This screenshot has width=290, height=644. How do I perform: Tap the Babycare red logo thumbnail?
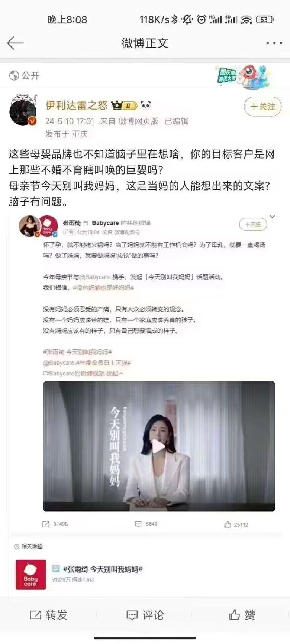(30, 575)
